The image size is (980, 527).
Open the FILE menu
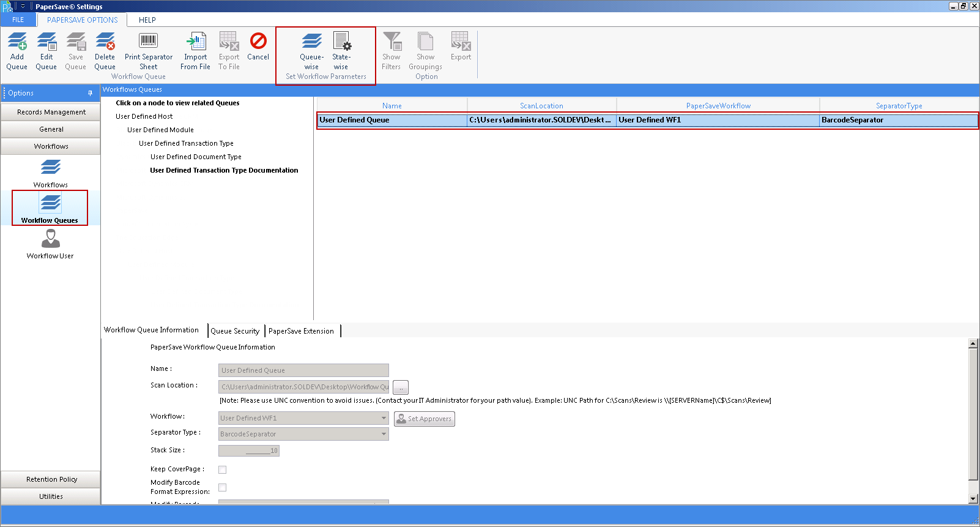(x=18, y=20)
